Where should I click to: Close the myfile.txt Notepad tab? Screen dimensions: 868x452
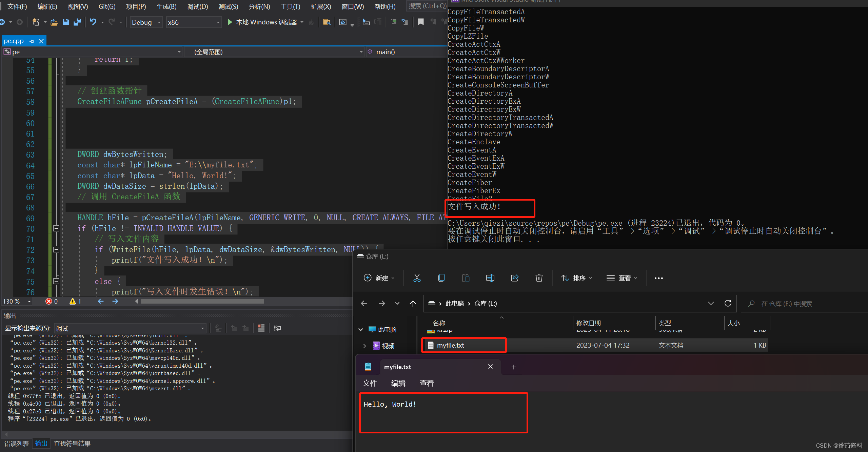click(x=490, y=367)
